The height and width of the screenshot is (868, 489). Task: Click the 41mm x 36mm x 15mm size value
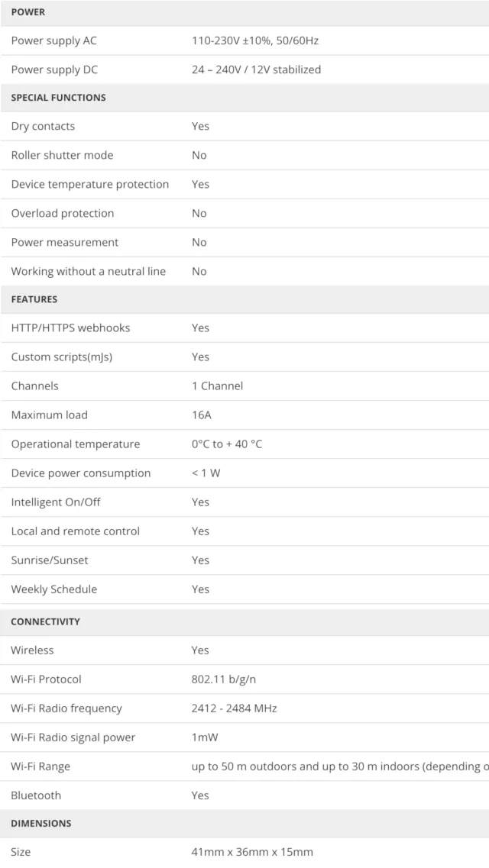coord(251,851)
